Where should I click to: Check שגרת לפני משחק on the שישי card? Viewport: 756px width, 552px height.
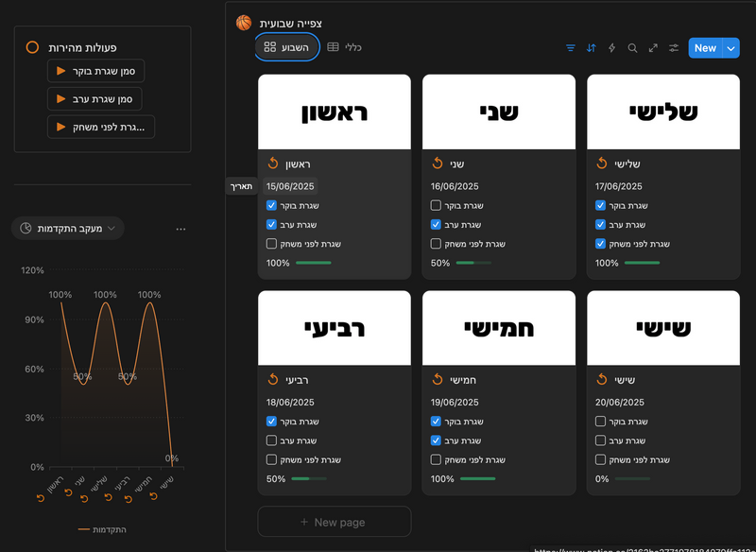600,459
